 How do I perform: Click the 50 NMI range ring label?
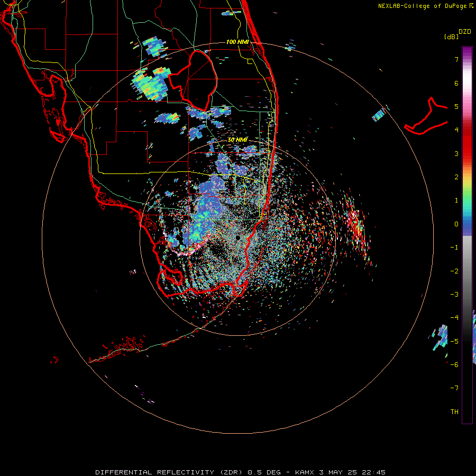(x=237, y=140)
